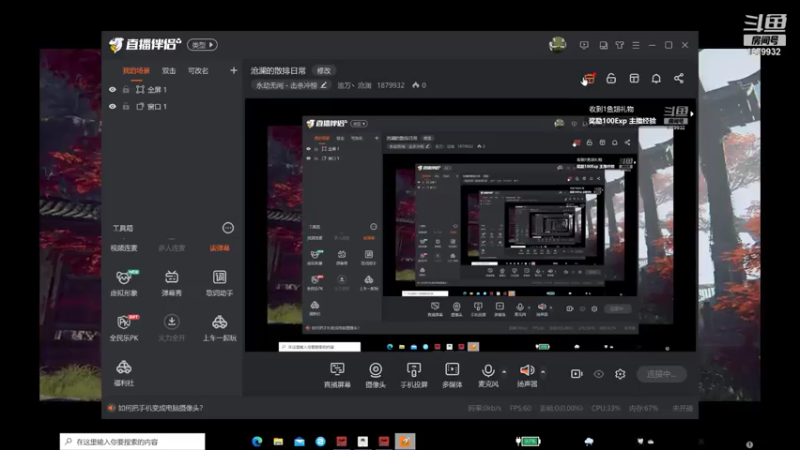Click the orange active app in taskbar

[405, 442]
